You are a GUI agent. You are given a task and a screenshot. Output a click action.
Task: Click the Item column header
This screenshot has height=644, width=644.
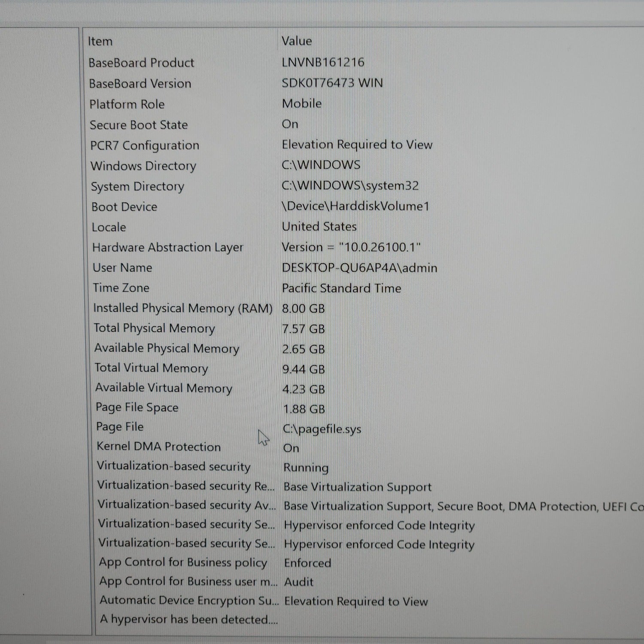100,42
